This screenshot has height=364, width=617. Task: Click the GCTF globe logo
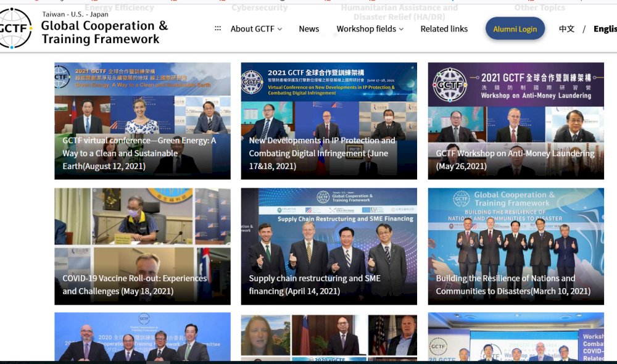coord(15,28)
